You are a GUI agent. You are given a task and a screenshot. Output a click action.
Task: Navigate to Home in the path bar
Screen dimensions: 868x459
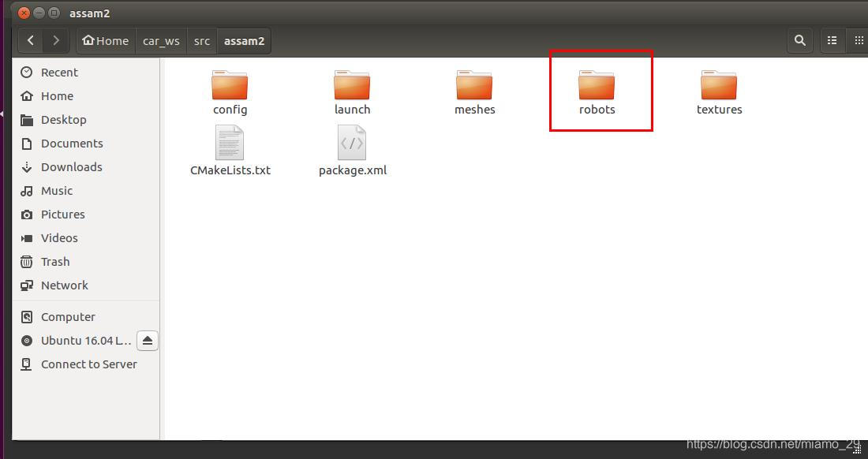[x=106, y=41]
